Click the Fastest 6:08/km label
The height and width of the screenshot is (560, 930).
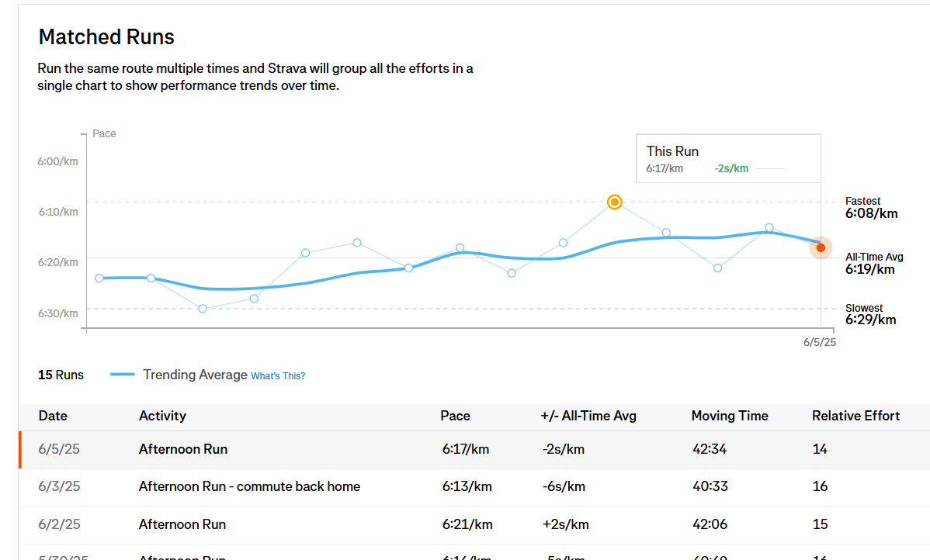click(871, 208)
